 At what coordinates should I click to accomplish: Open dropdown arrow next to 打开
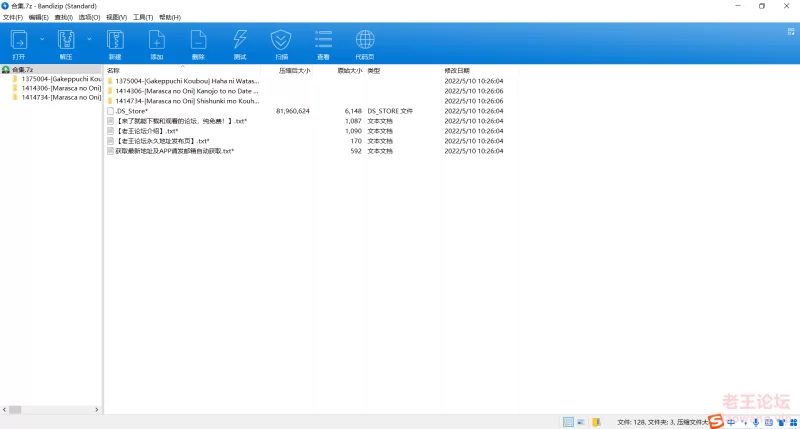pos(42,39)
